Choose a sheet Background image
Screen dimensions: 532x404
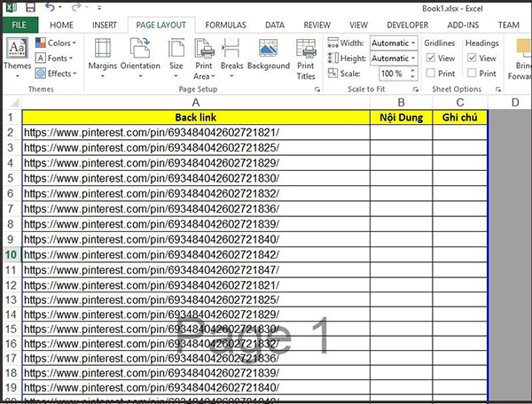(x=269, y=53)
